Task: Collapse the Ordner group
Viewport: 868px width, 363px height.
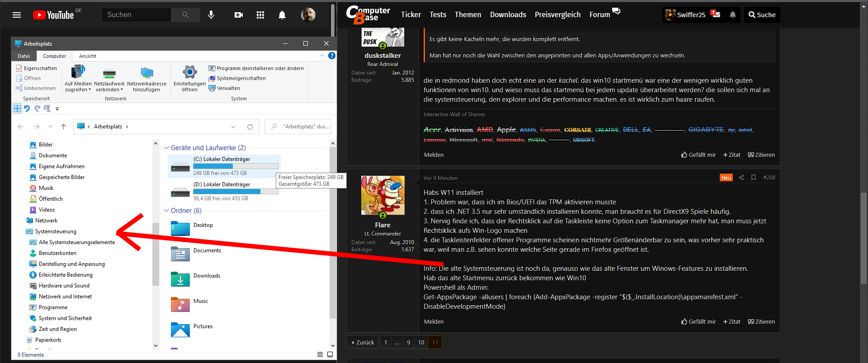Action: click(x=166, y=211)
